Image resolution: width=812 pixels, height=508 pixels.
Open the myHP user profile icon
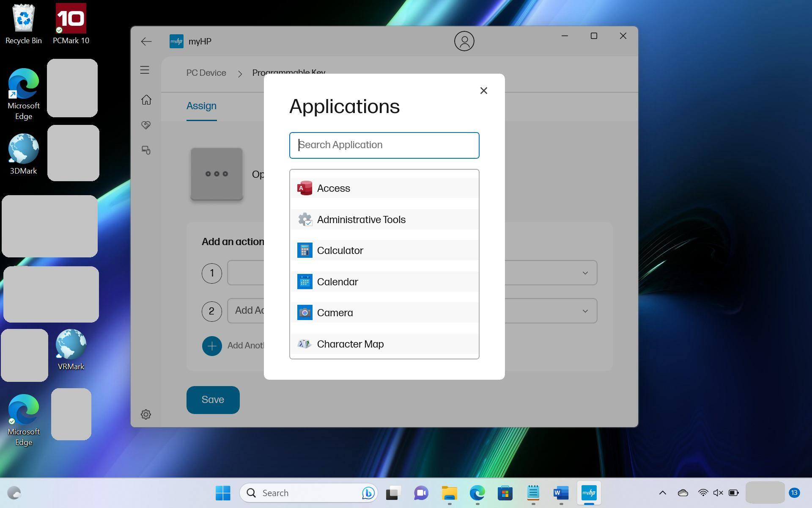point(464,41)
